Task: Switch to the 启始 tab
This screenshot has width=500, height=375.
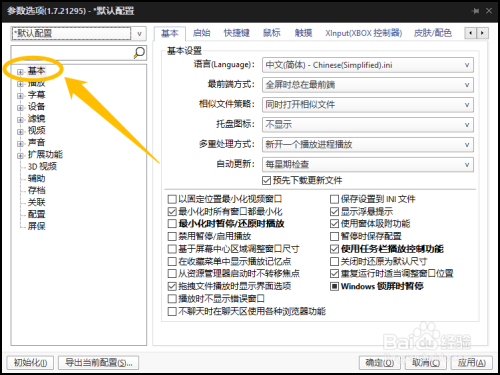Action: point(202,33)
